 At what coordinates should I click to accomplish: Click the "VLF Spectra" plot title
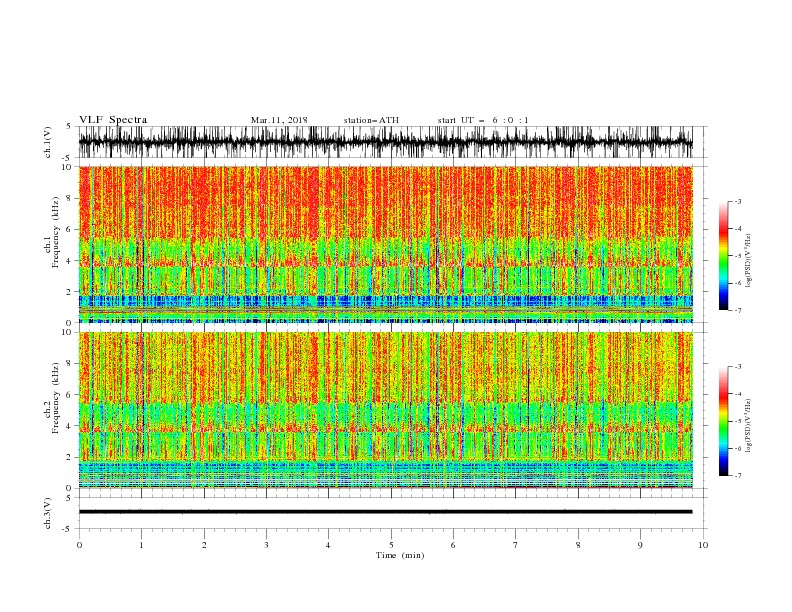point(113,120)
